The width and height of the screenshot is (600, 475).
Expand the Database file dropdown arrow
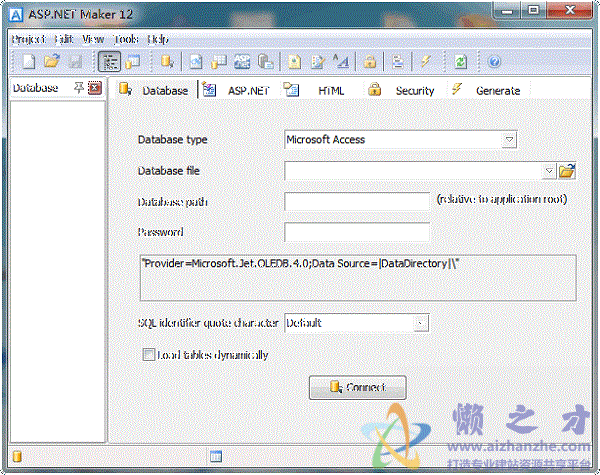[549, 171]
